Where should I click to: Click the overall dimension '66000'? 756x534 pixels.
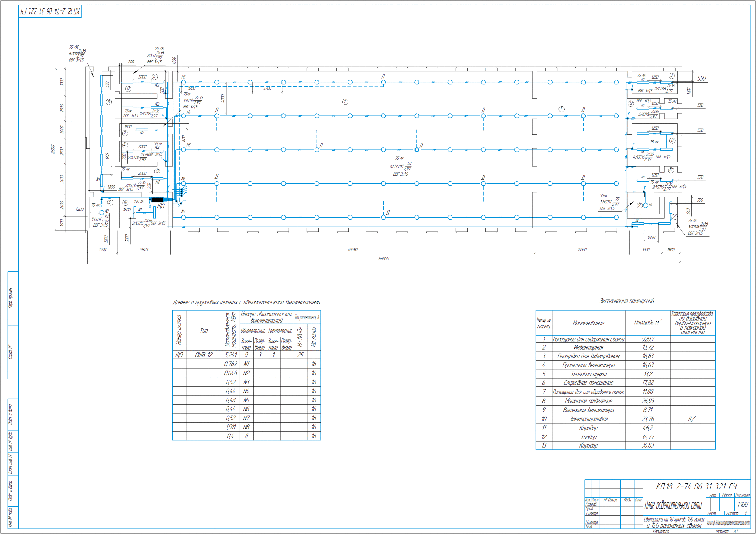coord(384,259)
